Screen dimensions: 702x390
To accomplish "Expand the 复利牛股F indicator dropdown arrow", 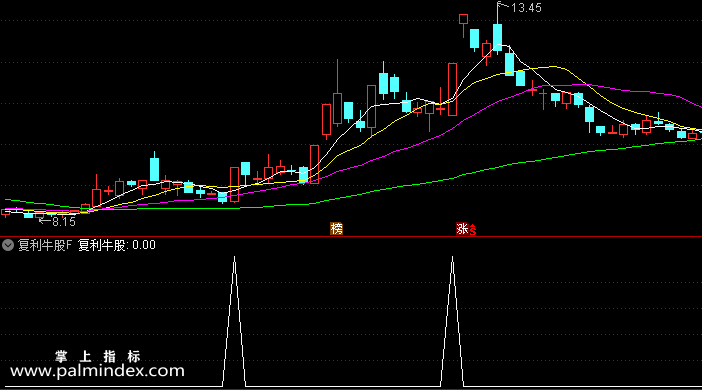I will 8,245.
